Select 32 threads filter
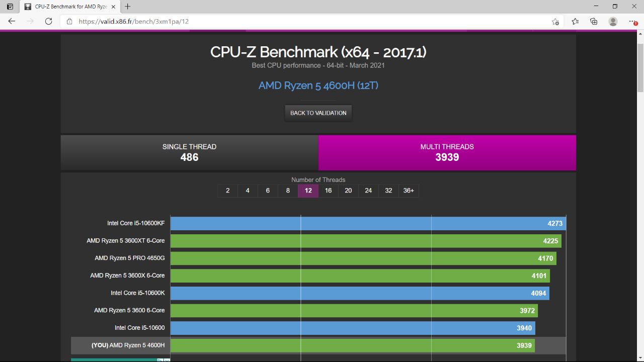This screenshot has width=644, height=362. 388,191
